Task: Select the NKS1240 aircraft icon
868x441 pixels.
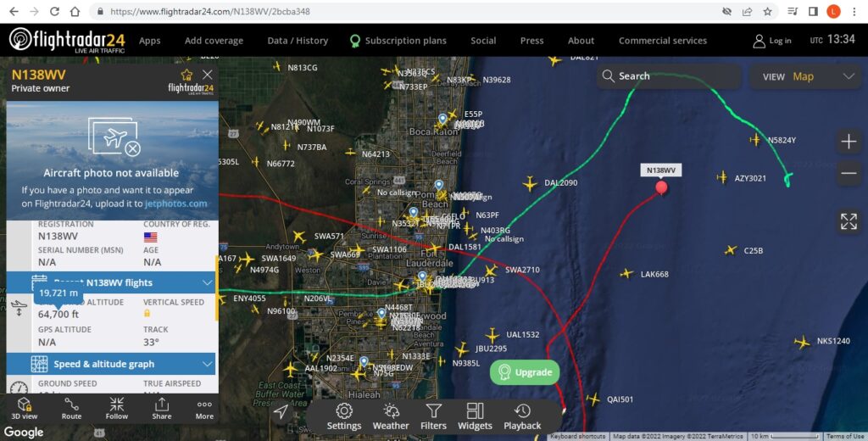Action: [802, 343]
